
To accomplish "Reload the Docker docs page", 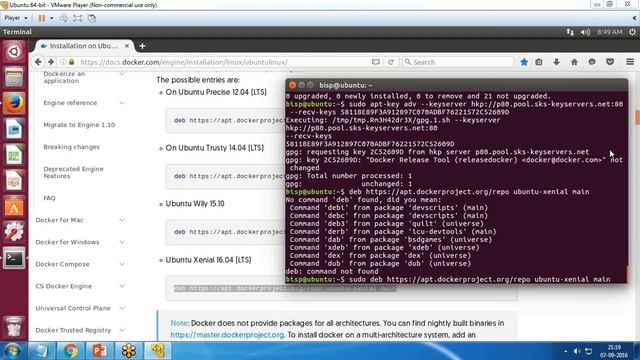I will coord(391,62).
